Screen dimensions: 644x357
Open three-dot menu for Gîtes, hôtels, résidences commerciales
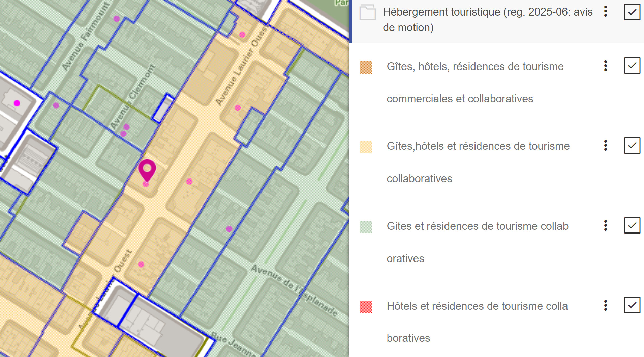pos(606,66)
